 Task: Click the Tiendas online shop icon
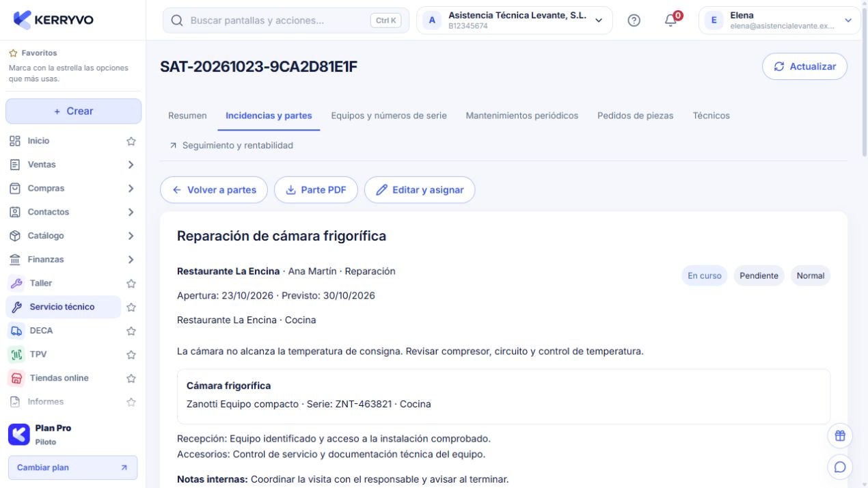(16, 378)
